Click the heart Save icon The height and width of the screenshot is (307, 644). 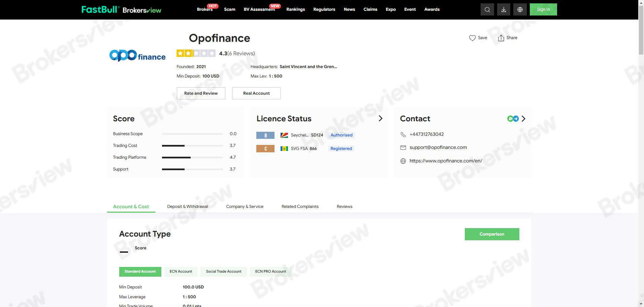pos(472,38)
